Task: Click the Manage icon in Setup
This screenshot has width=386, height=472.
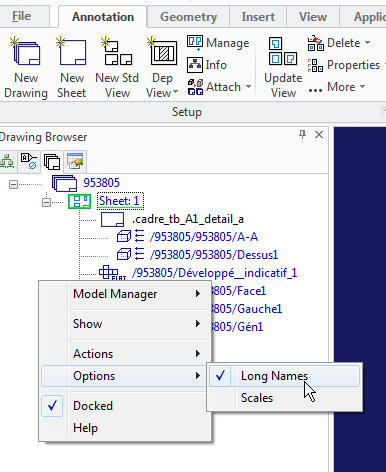Action: 195,43
